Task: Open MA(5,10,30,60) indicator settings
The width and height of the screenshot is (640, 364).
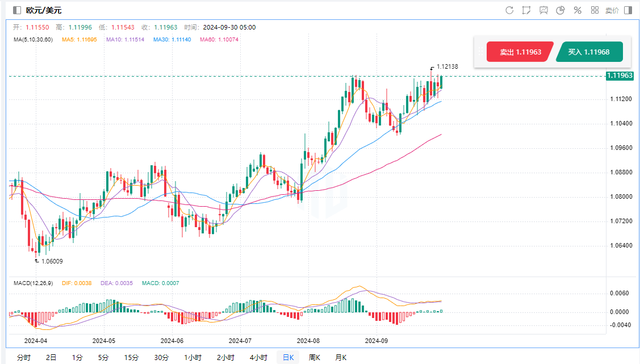Action: 33,39
